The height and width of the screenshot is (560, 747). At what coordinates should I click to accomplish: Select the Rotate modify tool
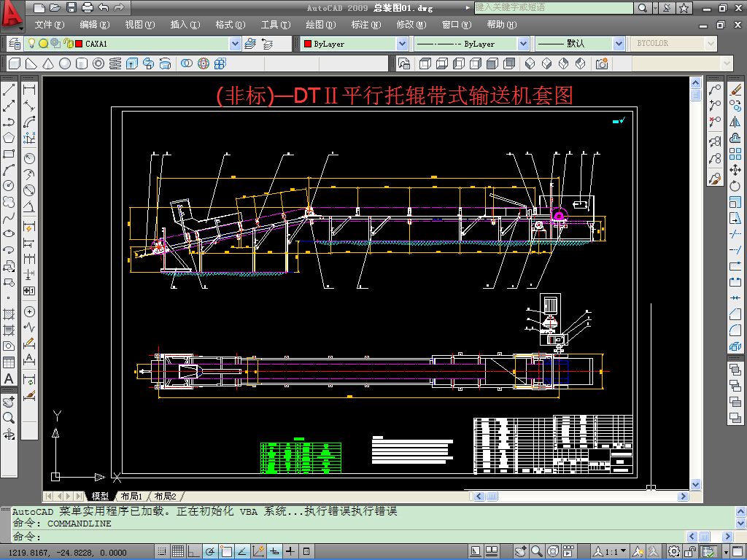tap(735, 186)
